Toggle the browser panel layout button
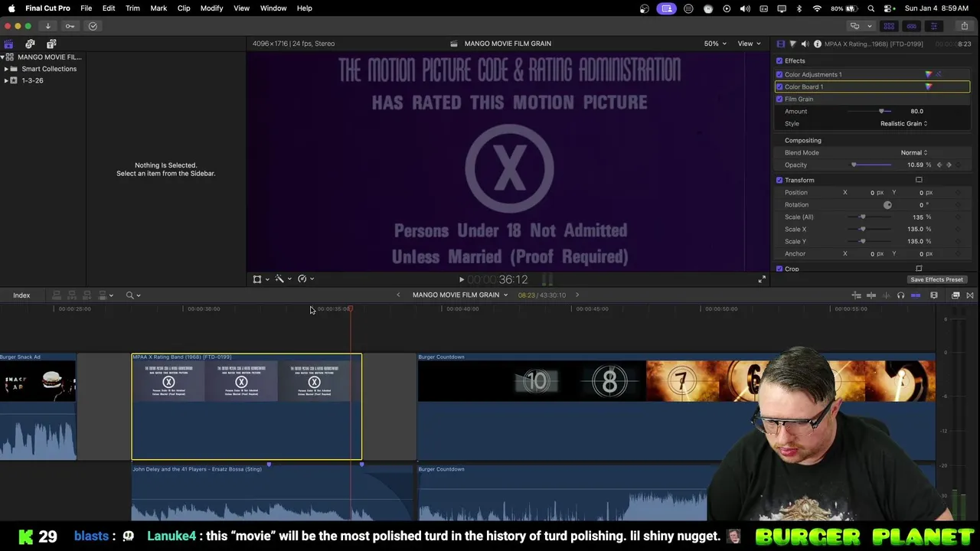This screenshot has width=980, height=551. tap(889, 26)
